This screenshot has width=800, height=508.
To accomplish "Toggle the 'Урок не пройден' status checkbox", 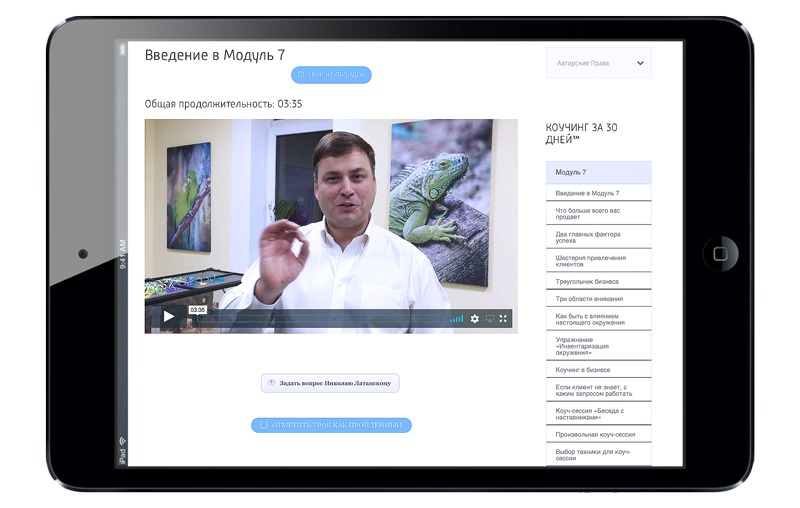I will pyautogui.click(x=301, y=75).
